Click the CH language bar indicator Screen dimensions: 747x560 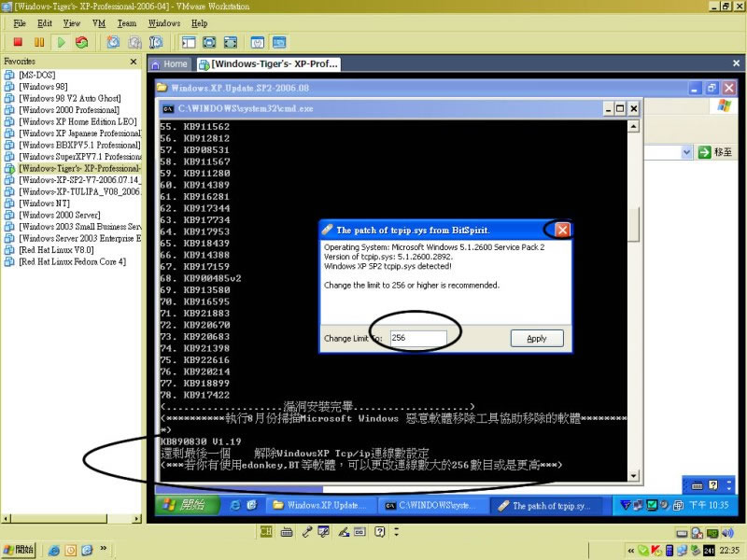(x=266, y=531)
